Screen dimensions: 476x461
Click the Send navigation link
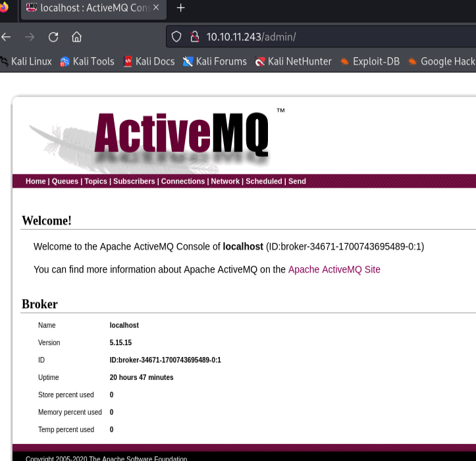pos(297,181)
